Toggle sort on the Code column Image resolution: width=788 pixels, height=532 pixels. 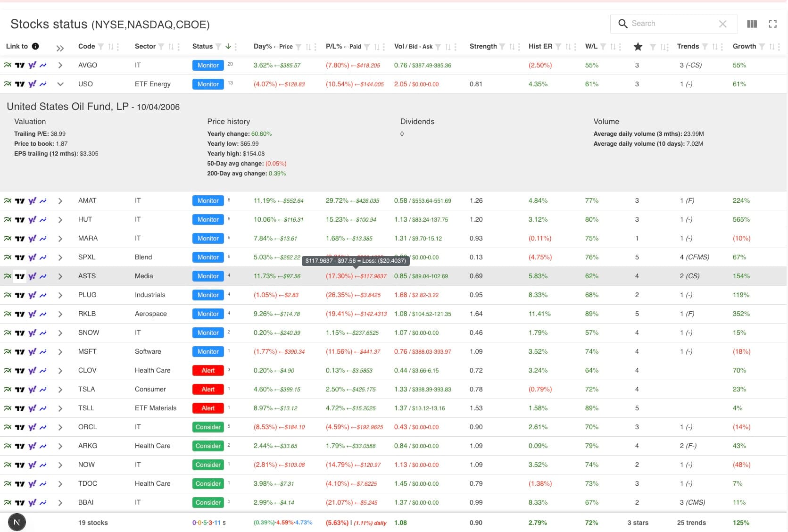pyautogui.click(x=111, y=47)
